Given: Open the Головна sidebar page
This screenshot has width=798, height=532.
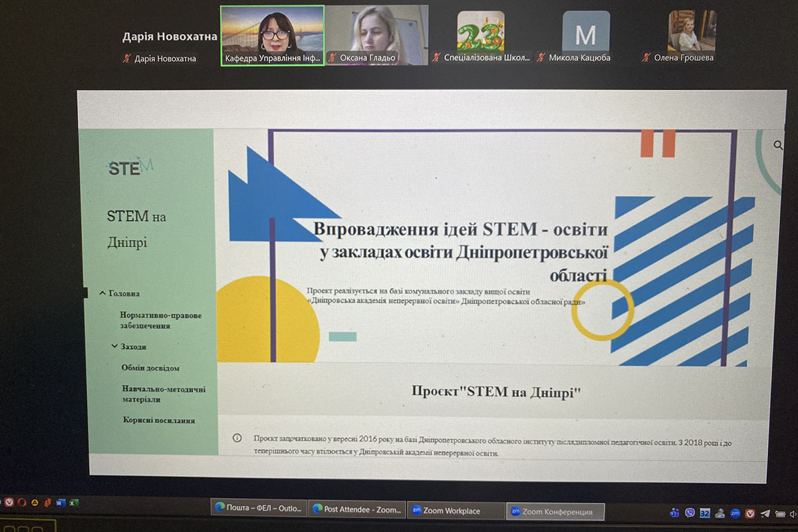Looking at the screenshot, I should (x=124, y=293).
